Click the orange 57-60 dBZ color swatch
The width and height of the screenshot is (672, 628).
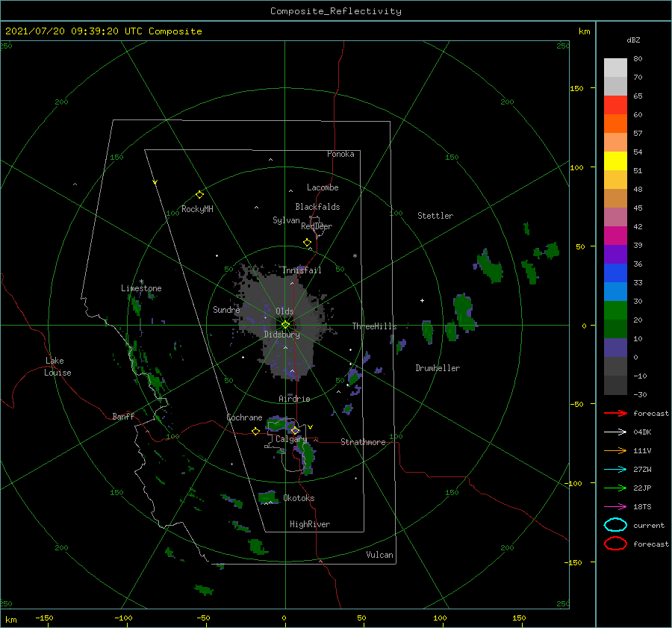(x=615, y=124)
